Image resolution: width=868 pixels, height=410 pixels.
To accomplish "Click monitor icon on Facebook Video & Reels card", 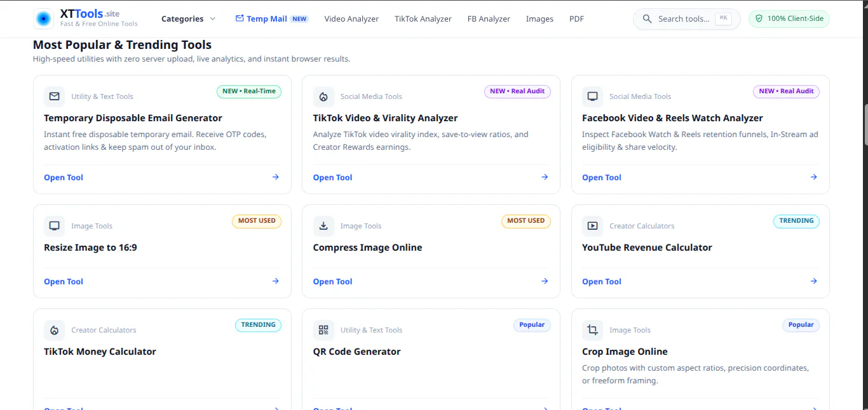I will click(593, 96).
